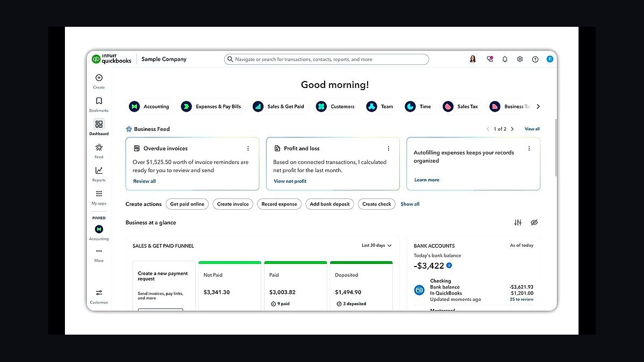644x362 pixels.
Task: Click the search magnifier icon
Action: [230, 59]
